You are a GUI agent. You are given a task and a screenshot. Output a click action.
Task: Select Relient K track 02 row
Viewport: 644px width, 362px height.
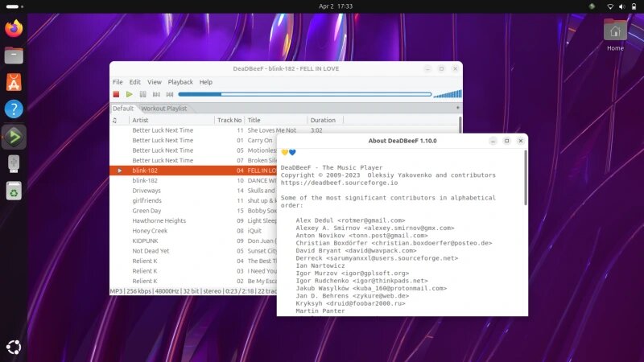[193, 281]
